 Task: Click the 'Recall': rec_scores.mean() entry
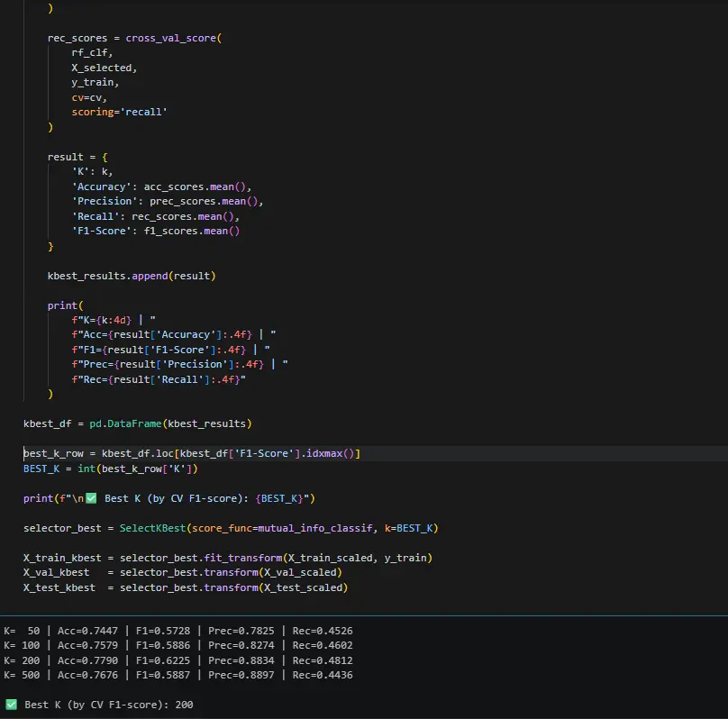click(x=155, y=216)
